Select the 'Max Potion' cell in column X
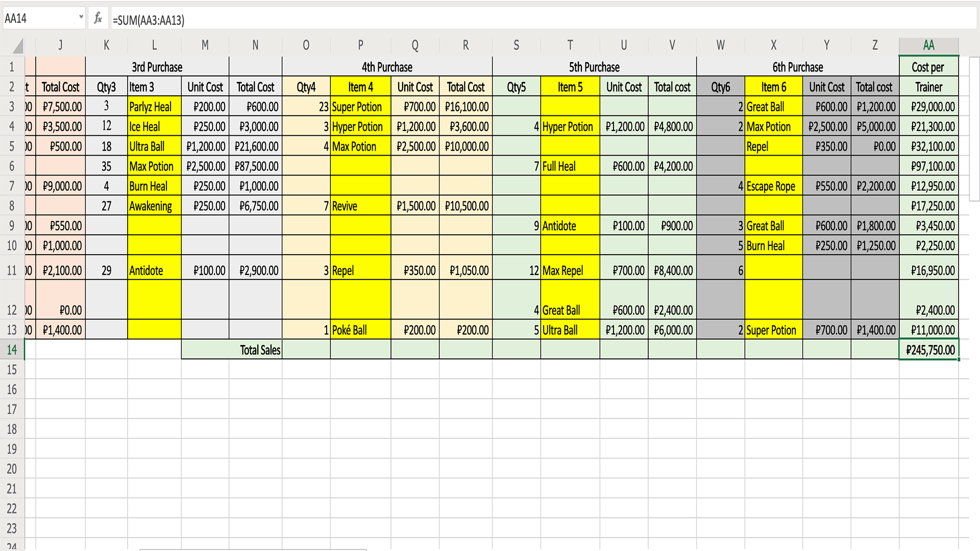 pos(773,127)
